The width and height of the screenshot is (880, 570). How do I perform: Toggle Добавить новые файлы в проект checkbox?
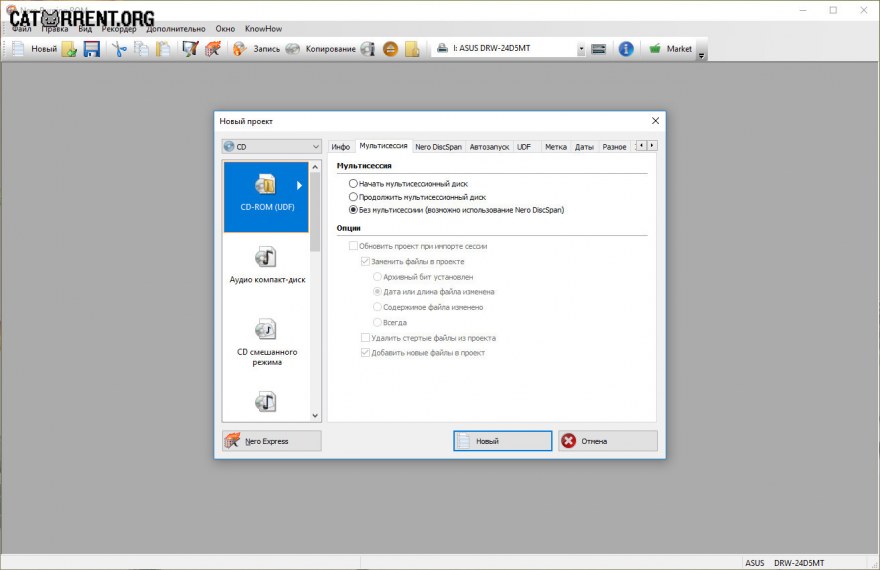pos(365,352)
